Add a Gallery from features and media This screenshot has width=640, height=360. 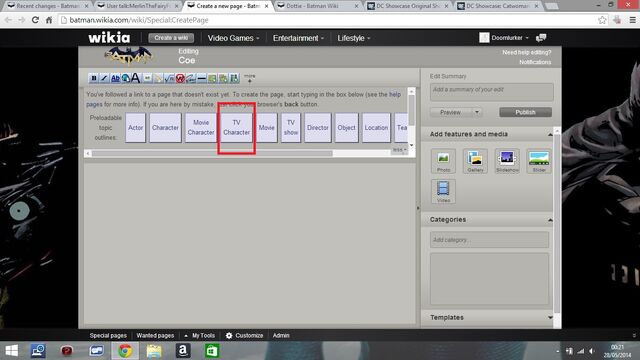pos(475,161)
